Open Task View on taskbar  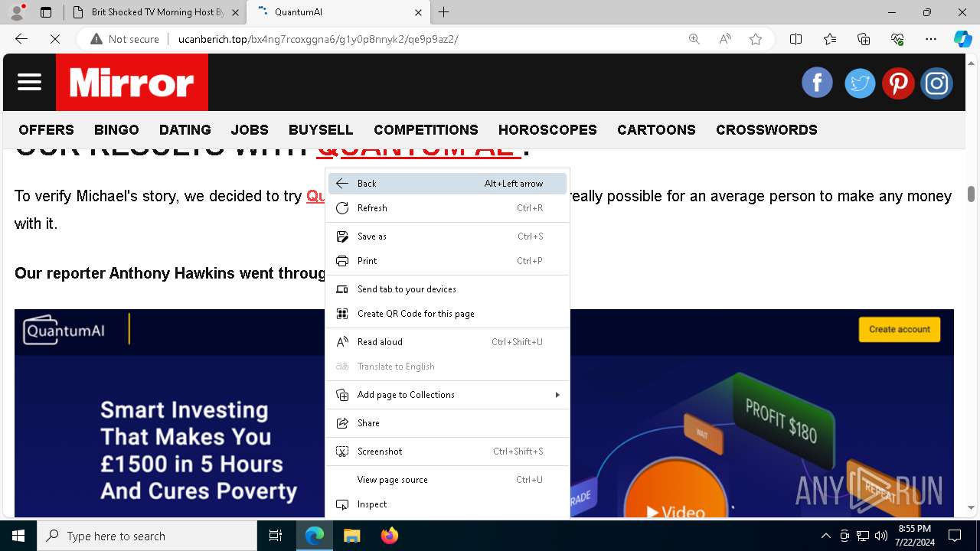click(276, 536)
